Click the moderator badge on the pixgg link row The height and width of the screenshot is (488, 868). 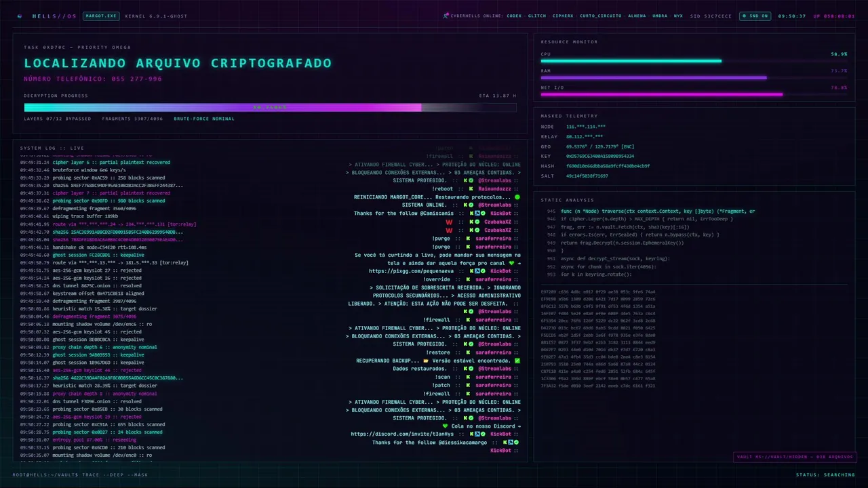pos(477,271)
